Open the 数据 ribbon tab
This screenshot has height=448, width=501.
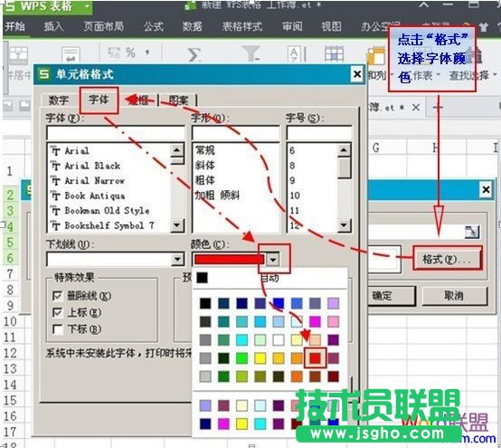192,26
